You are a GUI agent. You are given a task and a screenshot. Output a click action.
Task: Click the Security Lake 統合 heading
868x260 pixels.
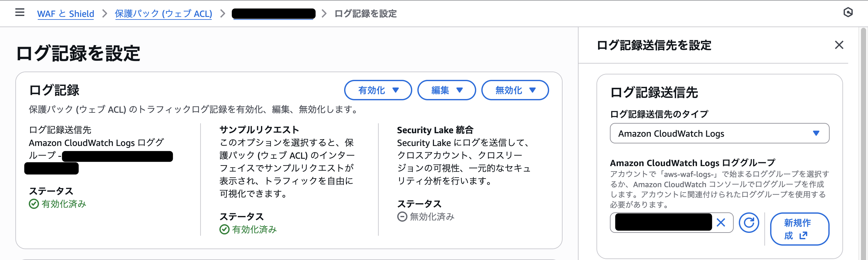point(435,130)
